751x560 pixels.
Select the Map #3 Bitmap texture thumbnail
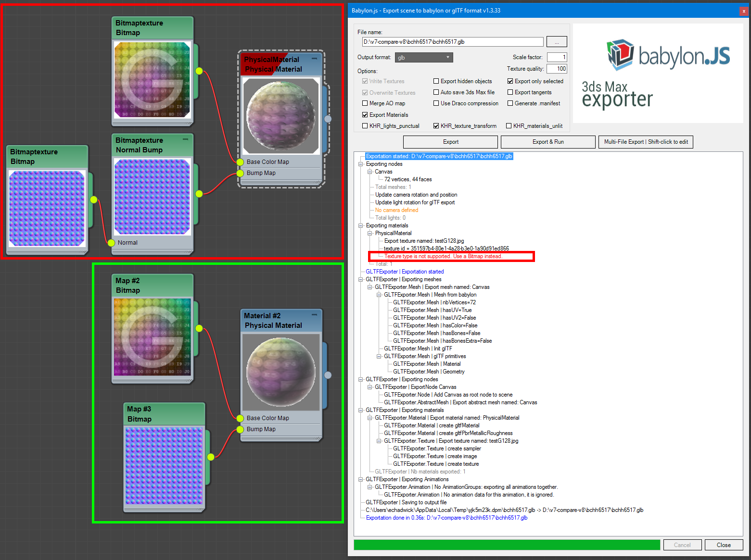164,466
